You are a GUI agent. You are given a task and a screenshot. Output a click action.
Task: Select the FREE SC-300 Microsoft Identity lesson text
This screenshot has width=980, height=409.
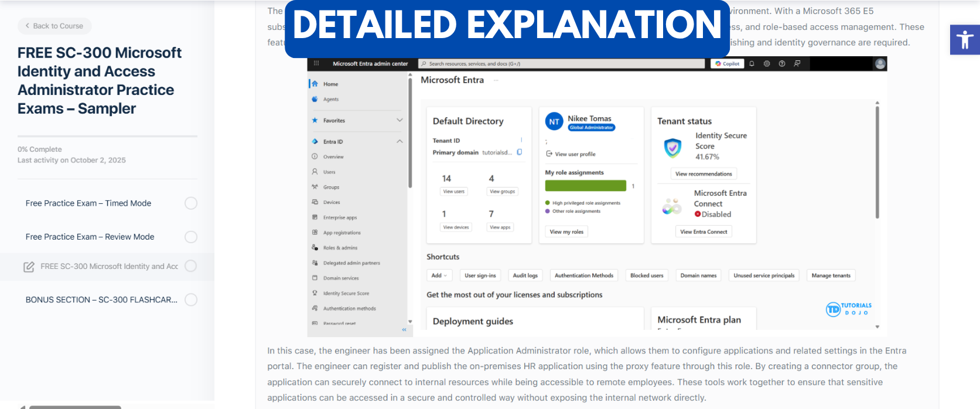click(109, 266)
